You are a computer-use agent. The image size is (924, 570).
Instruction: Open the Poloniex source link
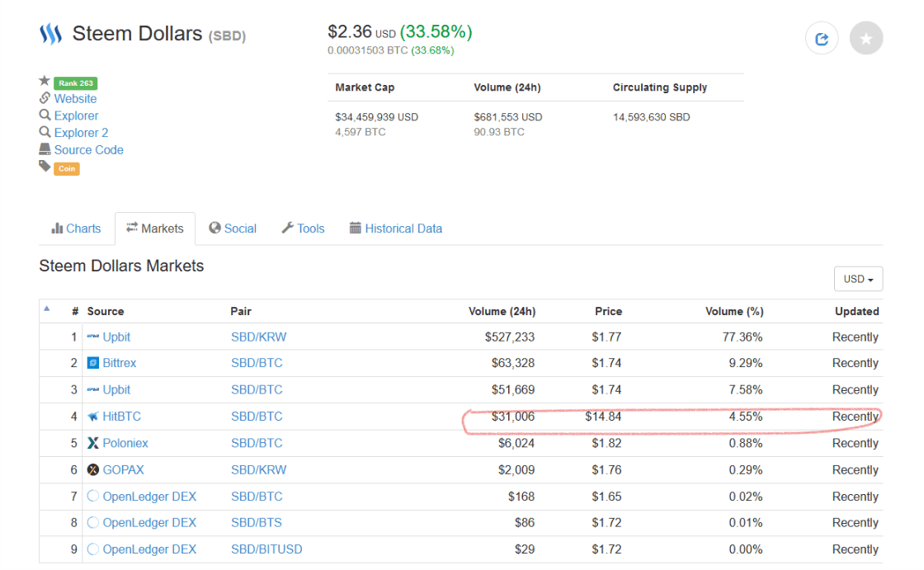(125, 443)
